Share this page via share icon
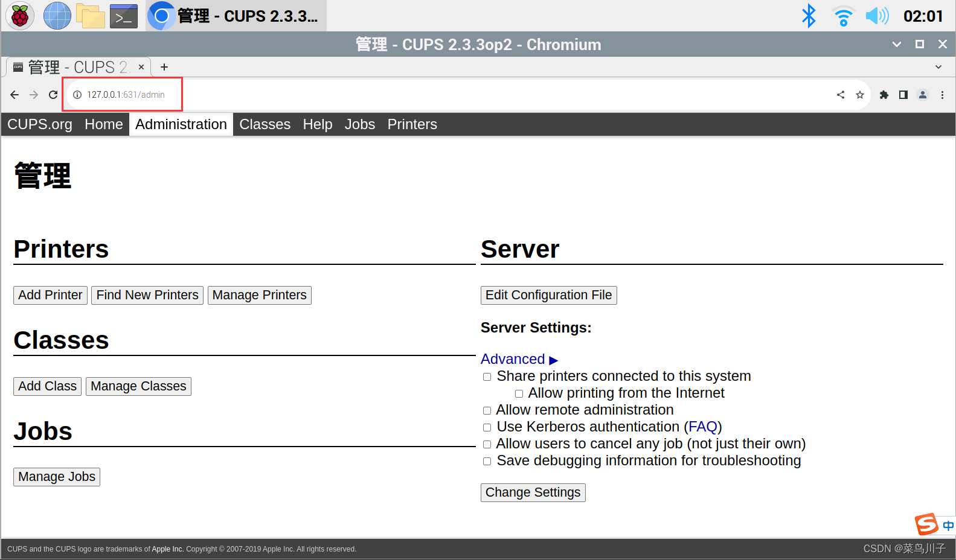 (x=841, y=95)
